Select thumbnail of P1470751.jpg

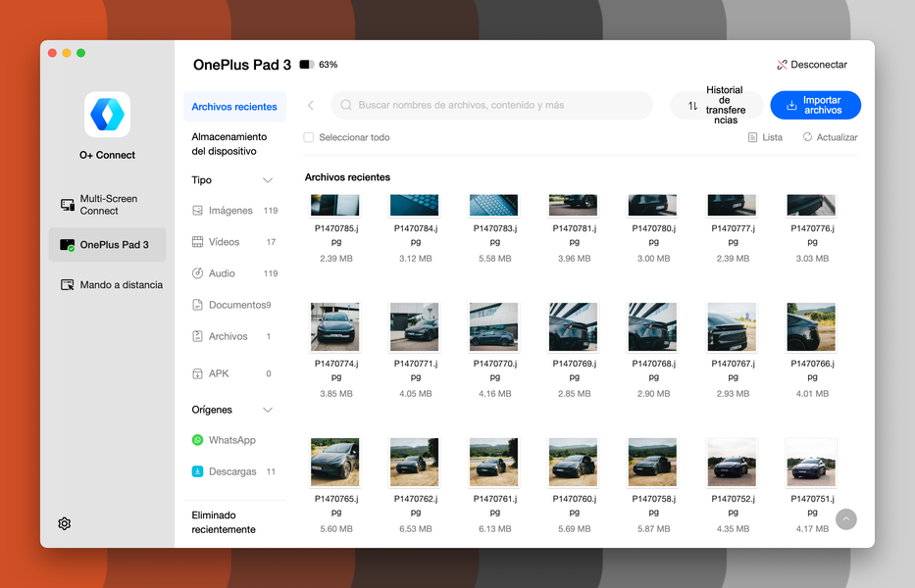click(x=811, y=463)
